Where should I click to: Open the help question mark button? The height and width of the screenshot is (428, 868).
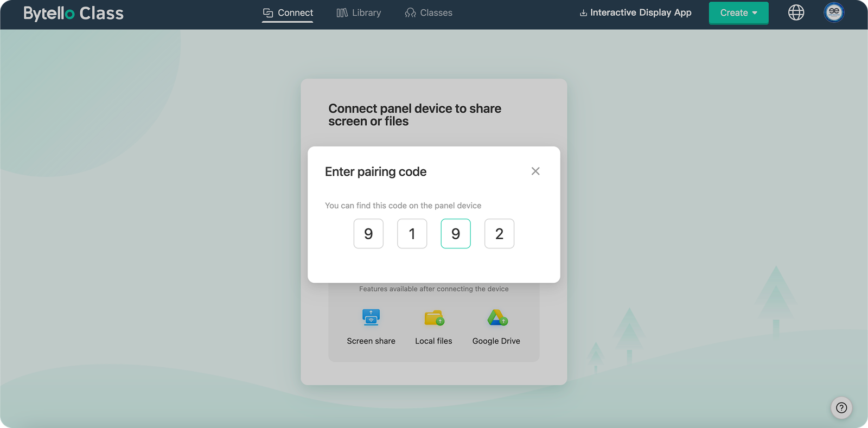841,408
